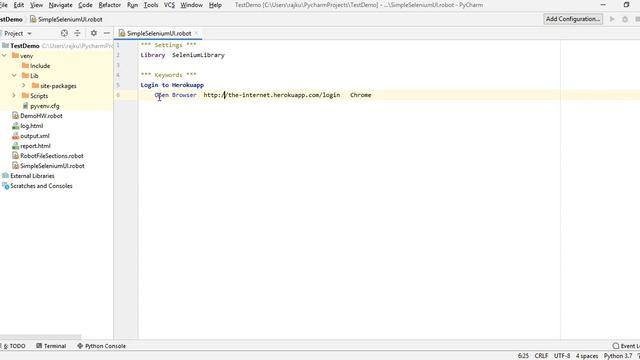The height and width of the screenshot is (360, 640).
Task: Click the locate/scroll-from-source target icon
Action: tap(64, 33)
